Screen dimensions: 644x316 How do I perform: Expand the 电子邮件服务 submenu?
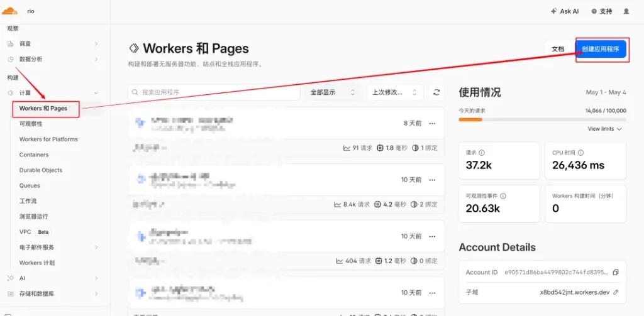pyautogui.click(x=96, y=248)
